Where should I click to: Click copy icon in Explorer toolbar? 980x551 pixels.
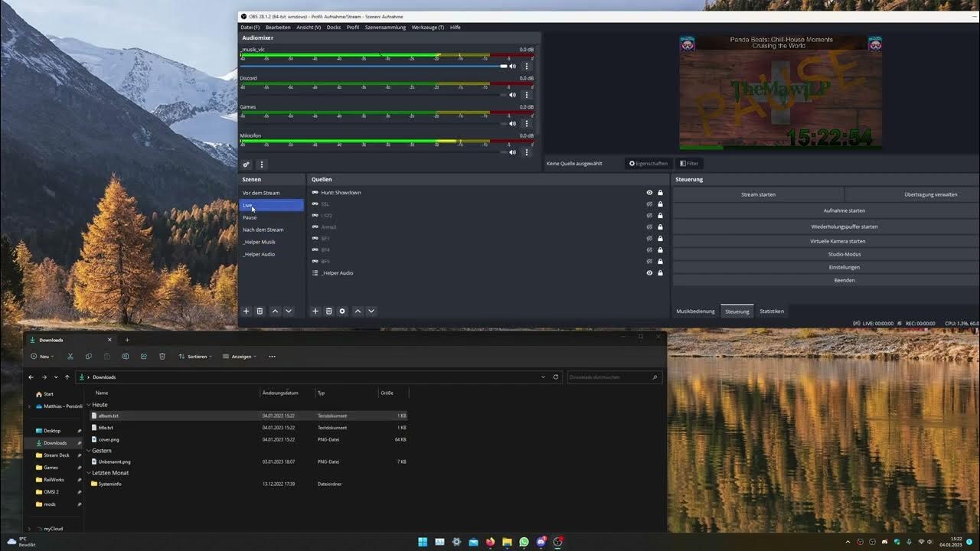pos(89,357)
